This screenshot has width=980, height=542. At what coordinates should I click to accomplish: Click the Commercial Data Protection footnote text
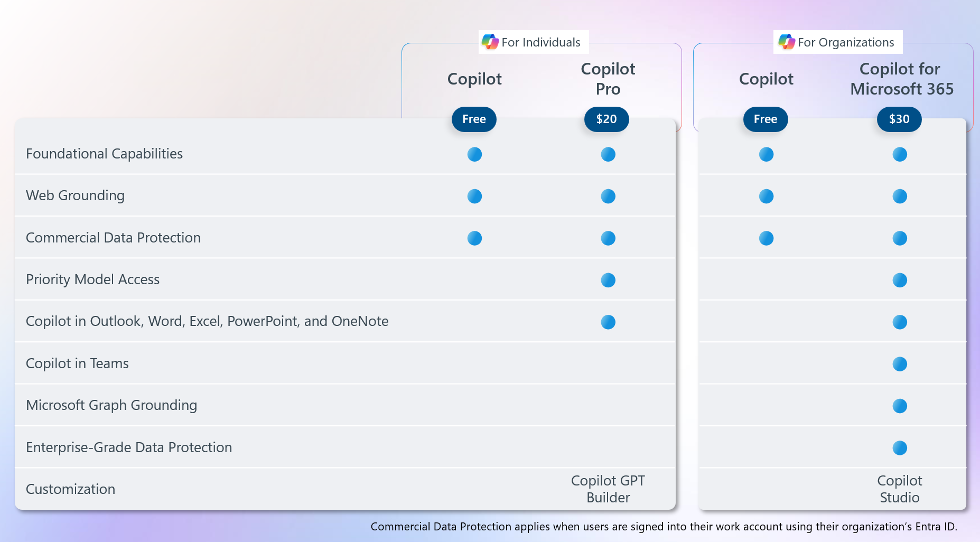click(x=664, y=527)
